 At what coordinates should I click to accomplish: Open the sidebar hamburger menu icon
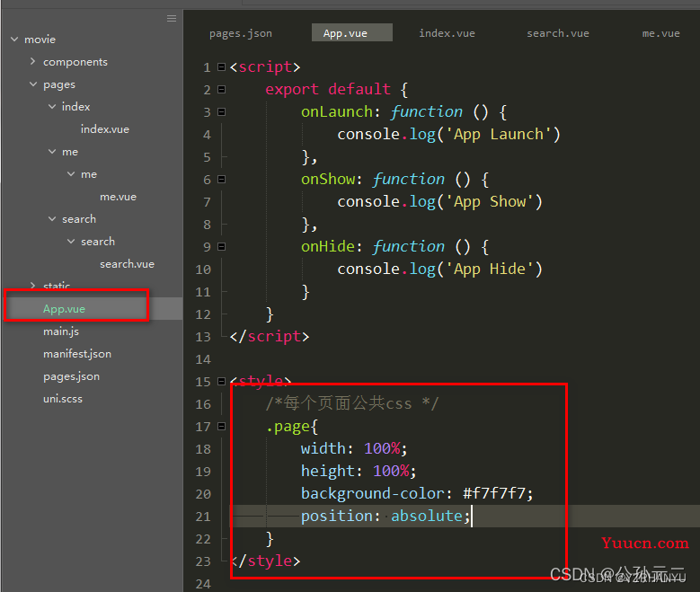tap(172, 18)
